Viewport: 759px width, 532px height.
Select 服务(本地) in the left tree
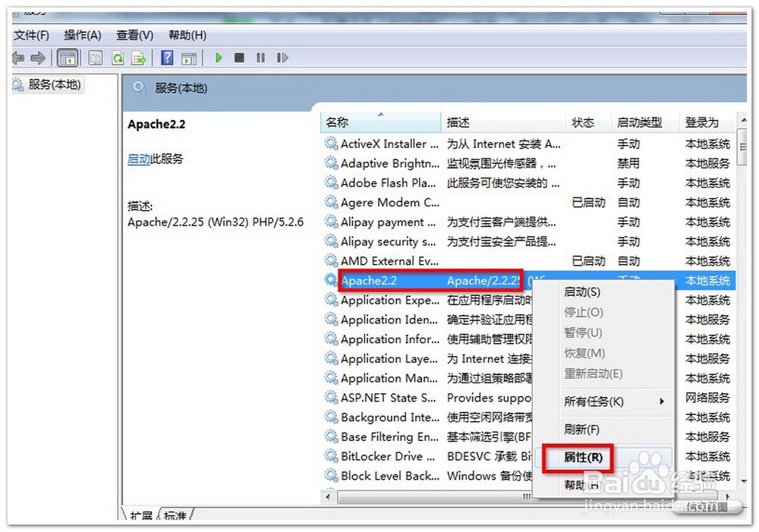coord(54,85)
